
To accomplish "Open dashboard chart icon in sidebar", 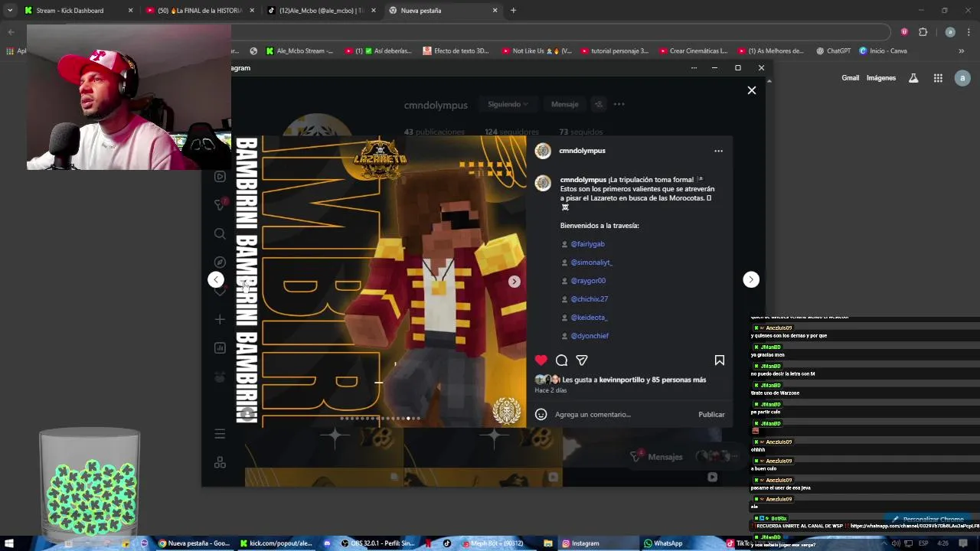I will 220,347.
